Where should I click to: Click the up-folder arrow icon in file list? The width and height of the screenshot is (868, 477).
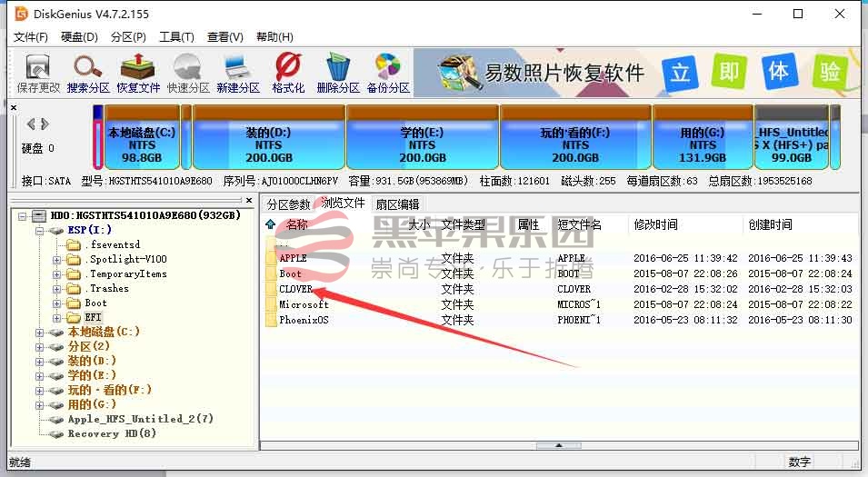[x=270, y=224]
